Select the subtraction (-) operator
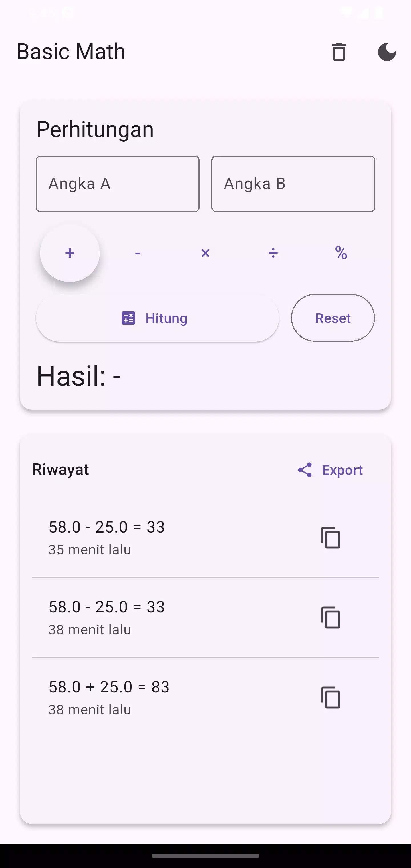This screenshot has width=411, height=868. pos(138,253)
